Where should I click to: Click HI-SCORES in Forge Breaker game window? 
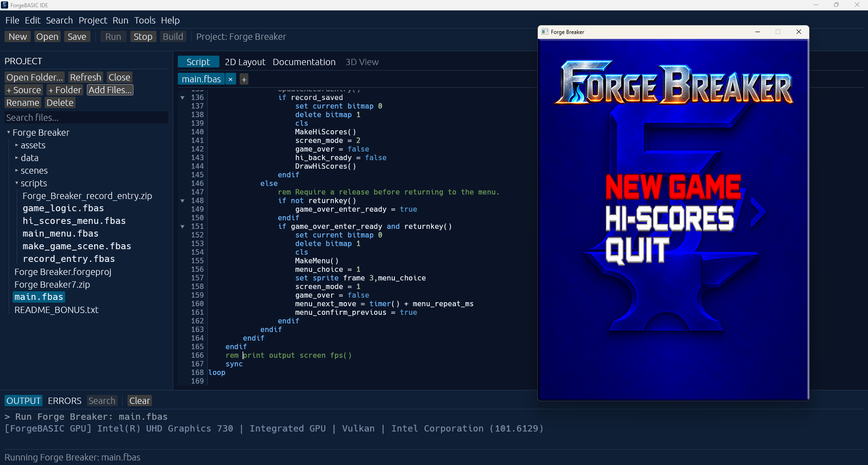coord(669,219)
